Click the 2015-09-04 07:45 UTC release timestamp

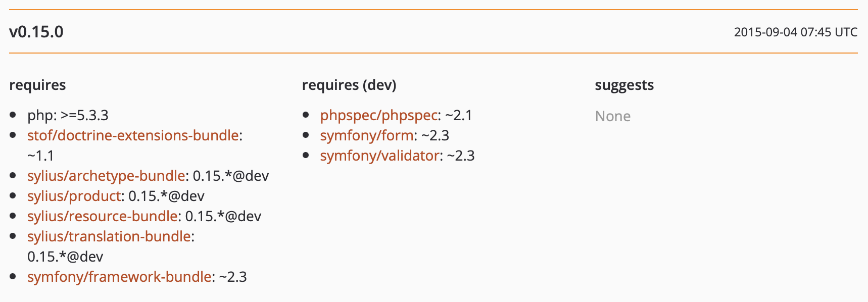click(x=795, y=32)
